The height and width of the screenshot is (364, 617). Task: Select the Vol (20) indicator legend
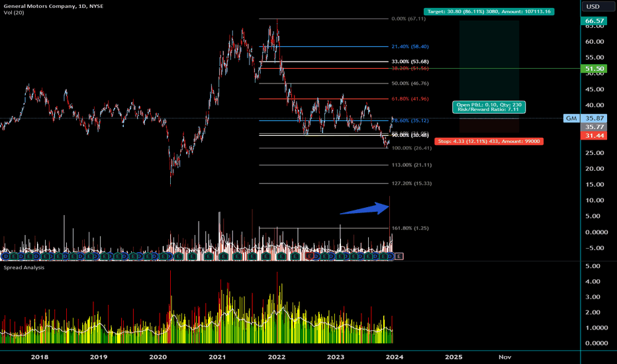[14, 13]
